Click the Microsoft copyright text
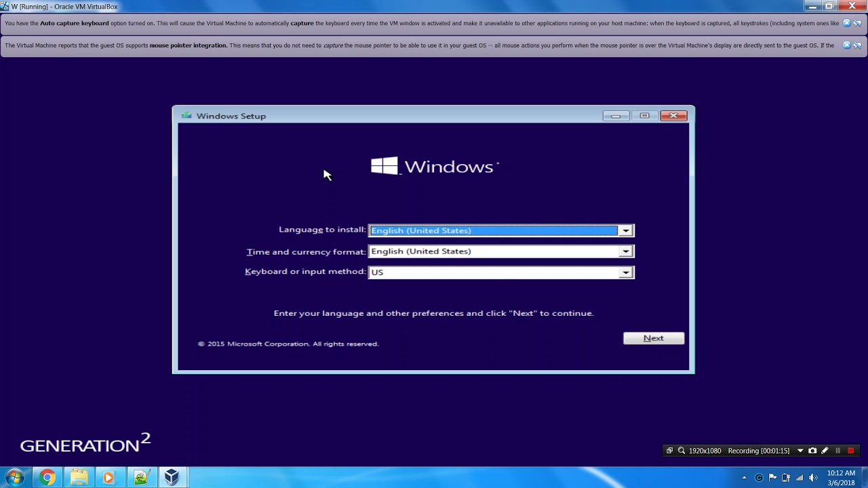This screenshot has height=488, width=868. [x=288, y=344]
